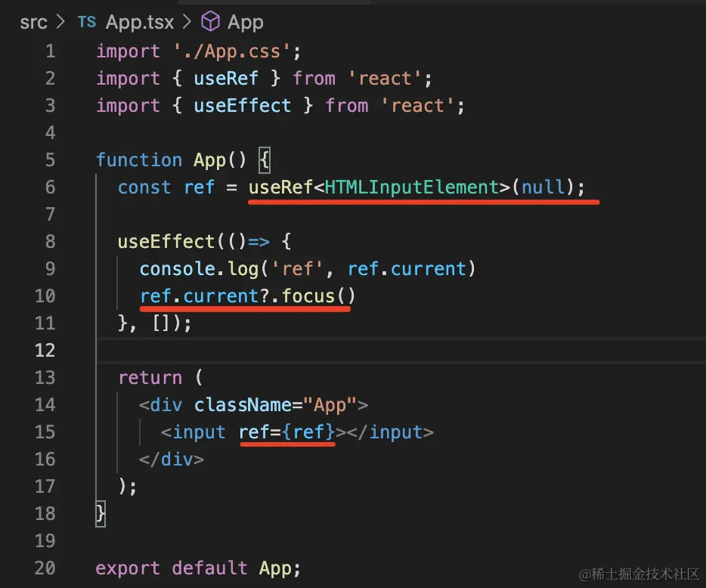
Task: Click the 'return' keyword on line 13
Action: coord(150,377)
